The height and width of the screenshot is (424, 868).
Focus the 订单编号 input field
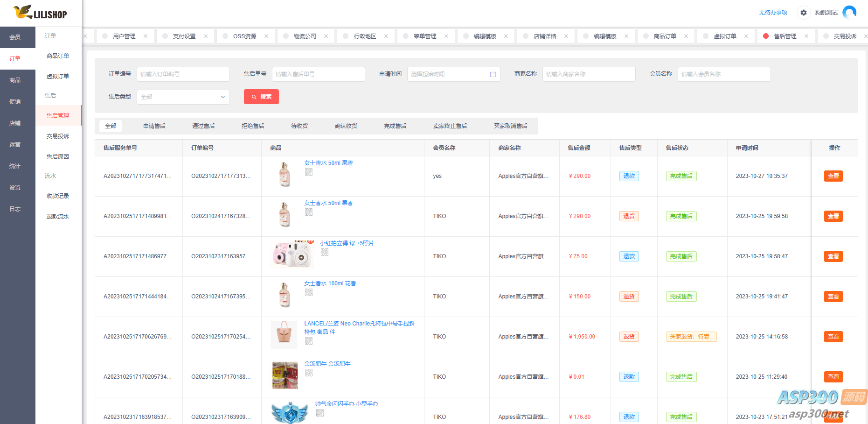pos(183,74)
